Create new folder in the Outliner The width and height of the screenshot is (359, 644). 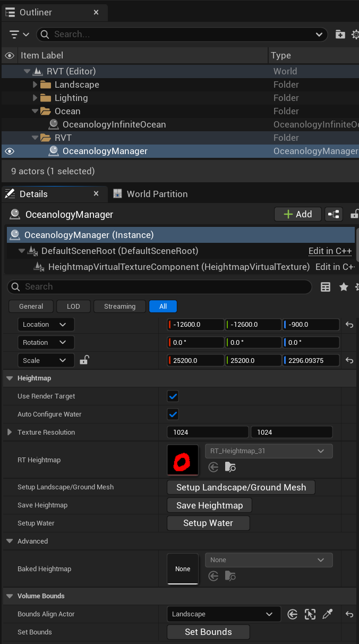click(x=340, y=35)
